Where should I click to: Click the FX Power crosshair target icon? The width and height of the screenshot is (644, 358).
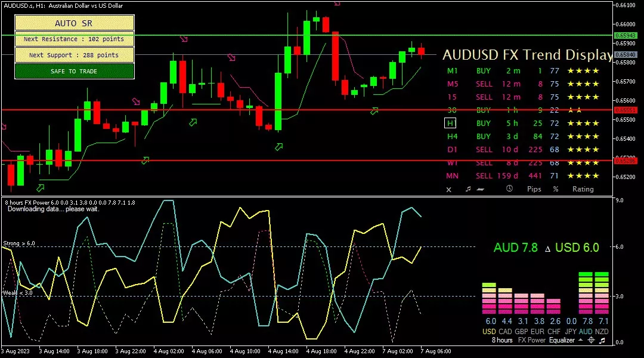point(591,340)
